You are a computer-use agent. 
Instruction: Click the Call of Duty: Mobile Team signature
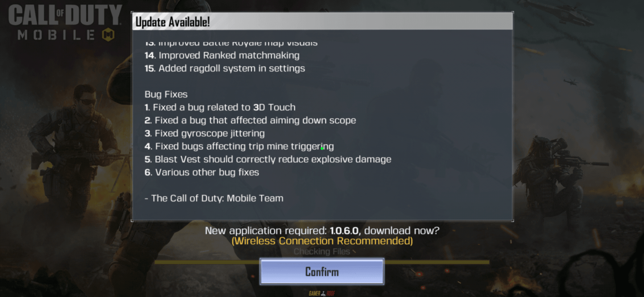click(x=214, y=198)
